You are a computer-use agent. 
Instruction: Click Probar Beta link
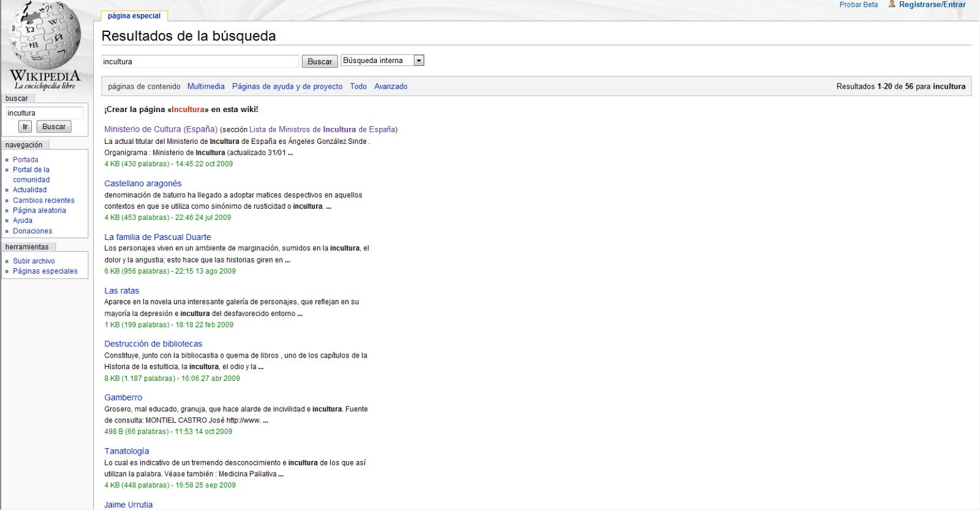[859, 4]
